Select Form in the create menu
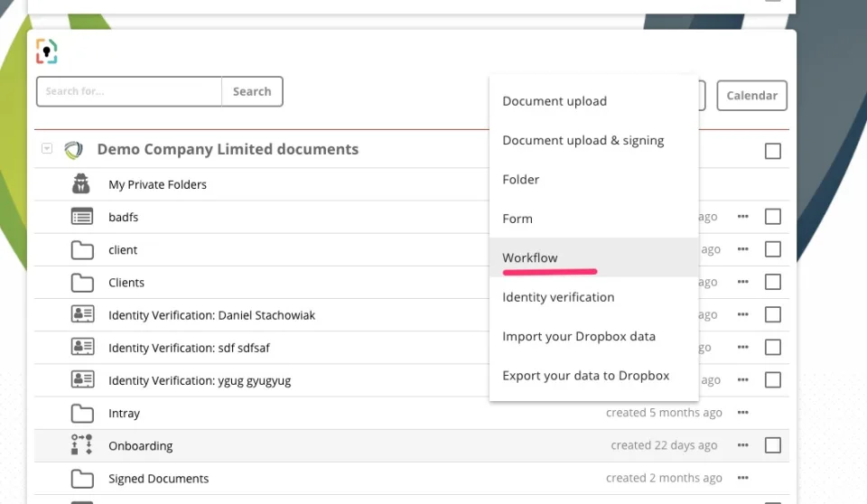 coord(594,219)
